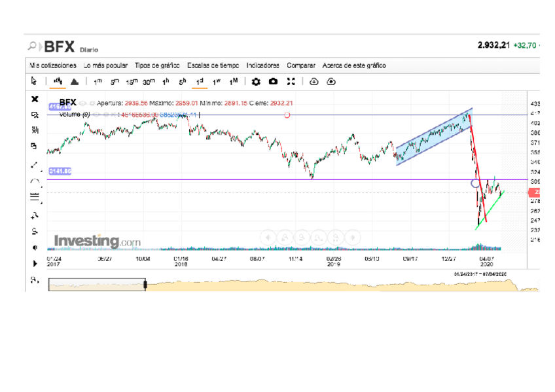Click the save chart download icon

click(313, 81)
